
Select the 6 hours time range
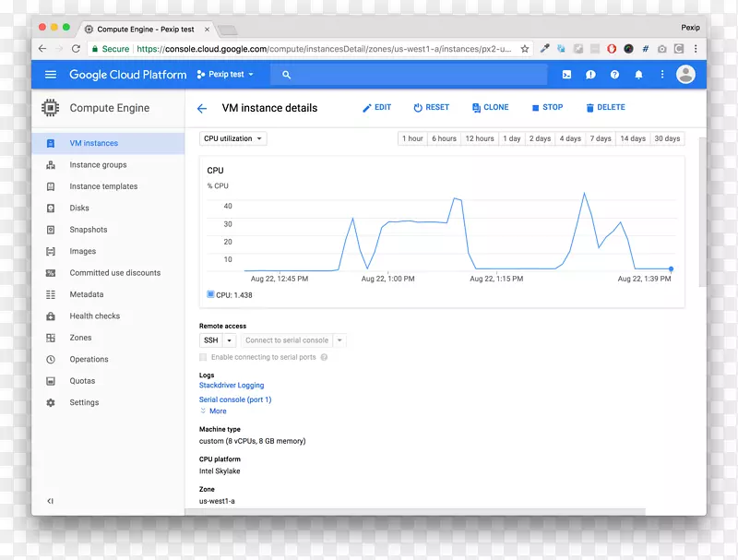click(x=444, y=138)
